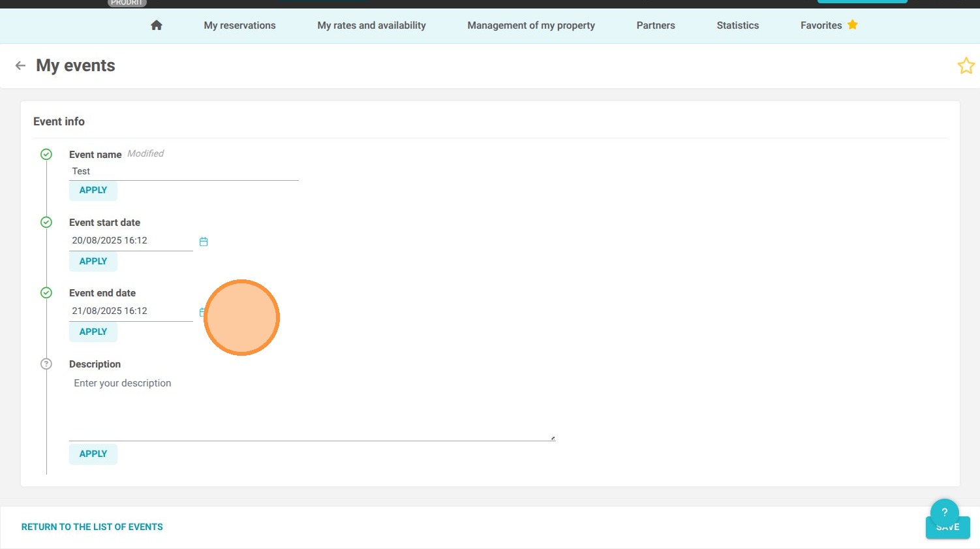Click the Description textarea corner handle
The image size is (980, 549).
(x=553, y=438)
